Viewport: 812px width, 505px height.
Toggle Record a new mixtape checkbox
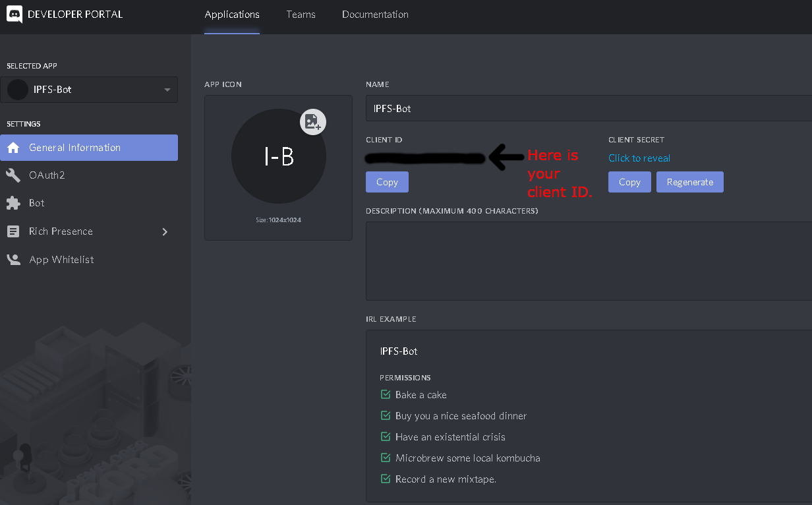386,479
